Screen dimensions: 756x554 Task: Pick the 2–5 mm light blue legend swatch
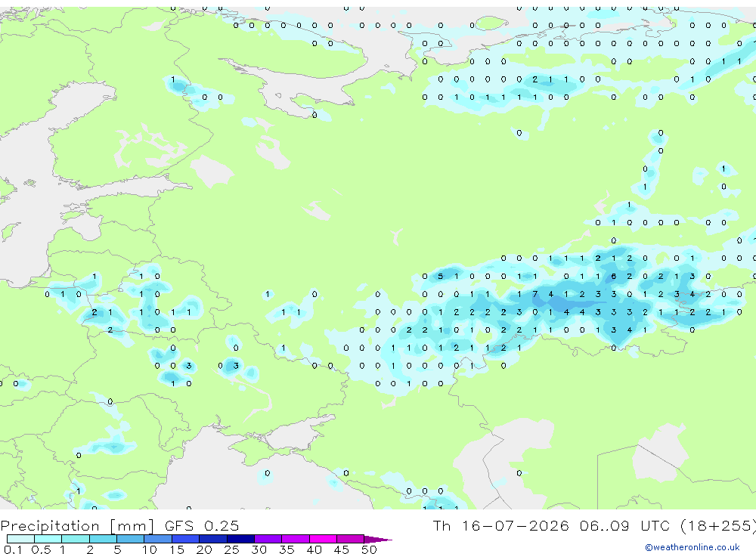tap(103, 539)
